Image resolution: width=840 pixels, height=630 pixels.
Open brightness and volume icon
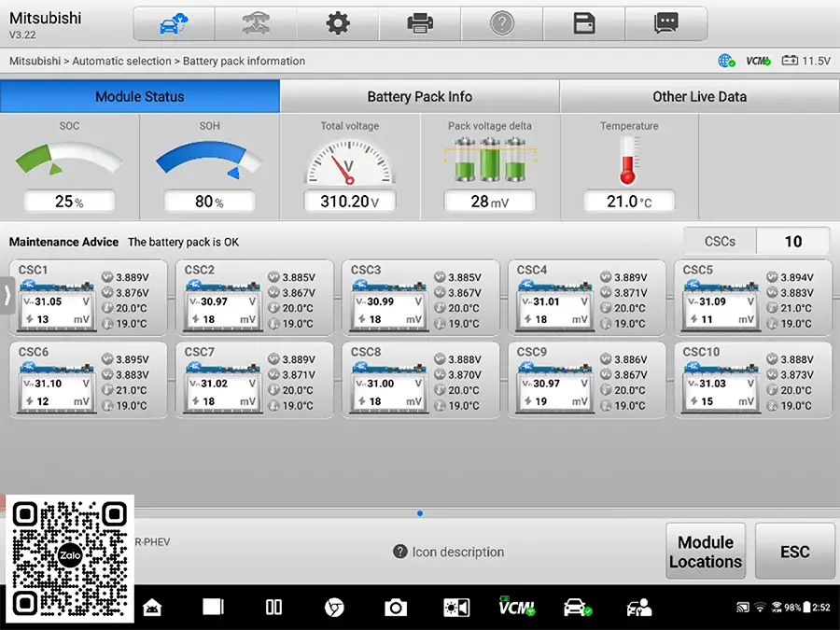(x=456, y=608)
